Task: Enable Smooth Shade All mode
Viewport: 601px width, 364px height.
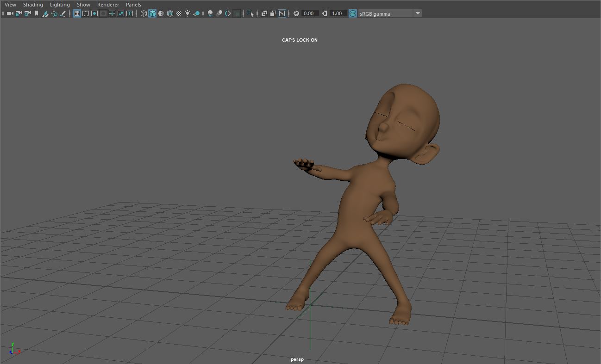Action: (x=152, y=13)
